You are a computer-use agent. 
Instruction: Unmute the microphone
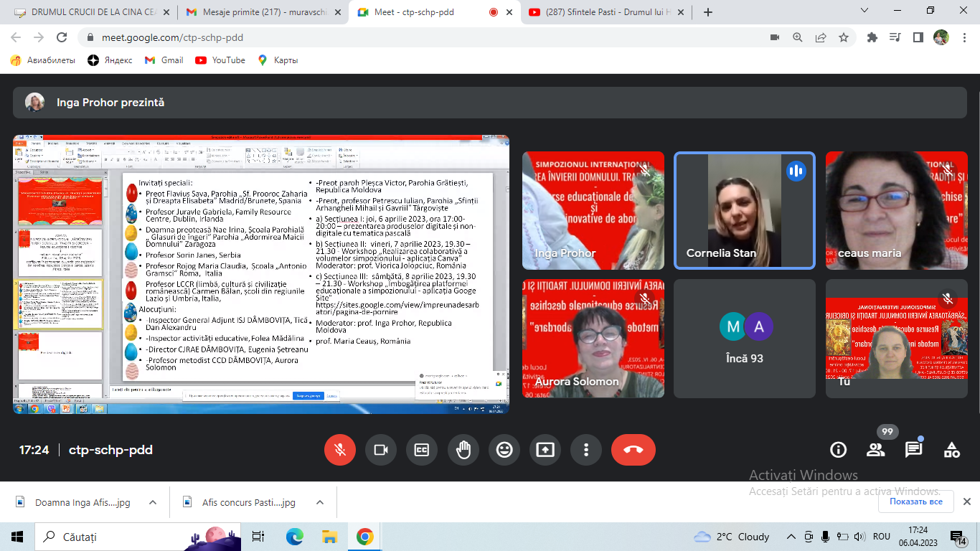coord(340,450)
